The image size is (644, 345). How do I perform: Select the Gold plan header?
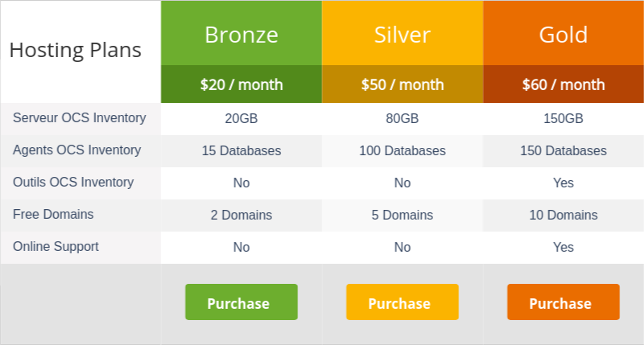563,35
